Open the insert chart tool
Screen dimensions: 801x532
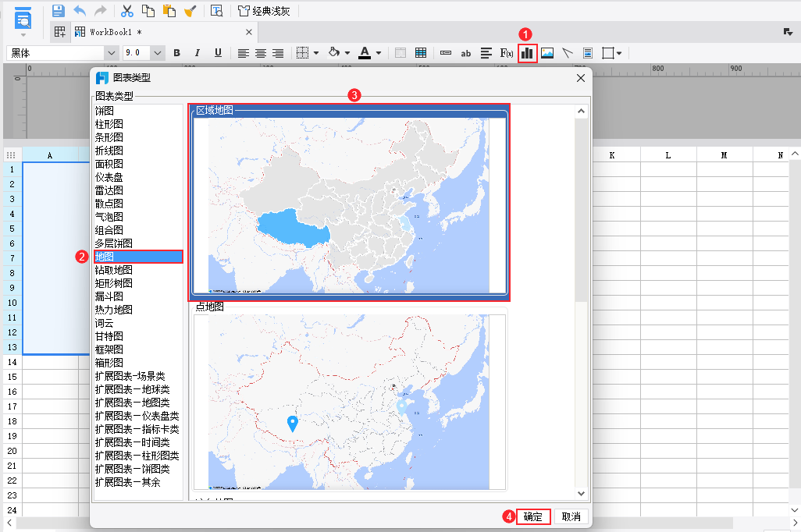525,52
